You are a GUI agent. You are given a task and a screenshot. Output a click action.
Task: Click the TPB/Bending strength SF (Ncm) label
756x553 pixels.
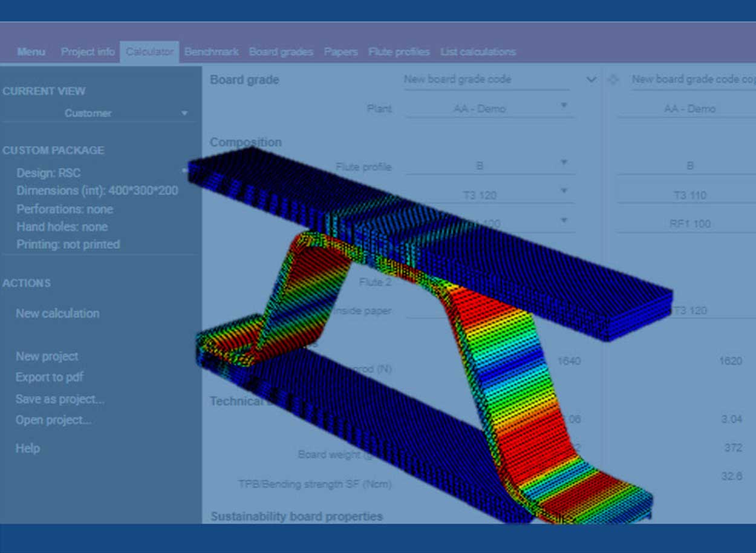tap(314, 484)
